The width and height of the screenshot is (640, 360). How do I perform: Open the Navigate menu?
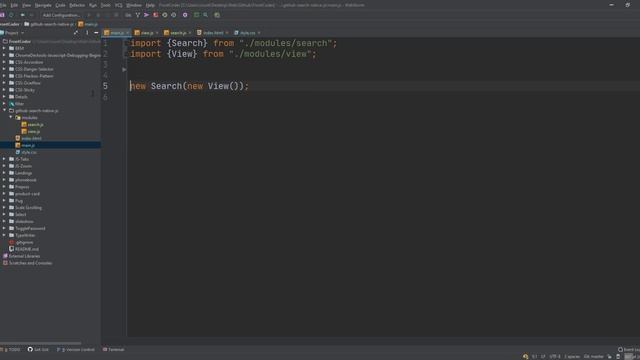[43, 5]
